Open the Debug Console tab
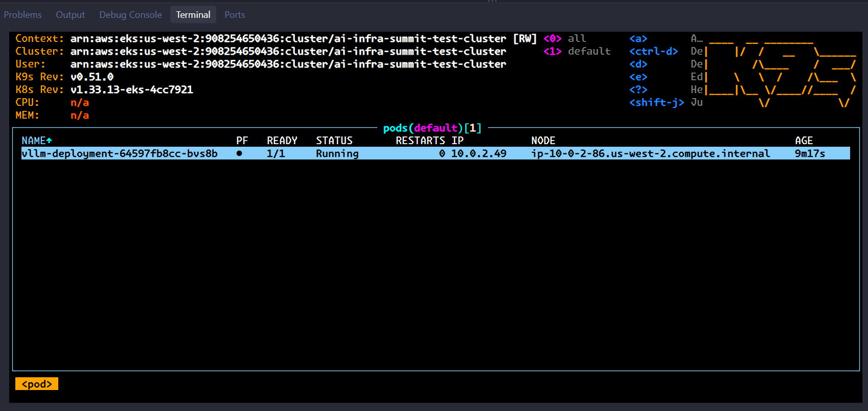 [130, 15]
